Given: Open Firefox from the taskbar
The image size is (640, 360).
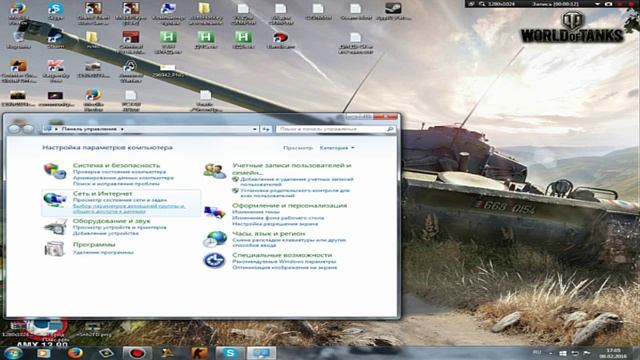Looking at the screenshot, I should (75, 353).
